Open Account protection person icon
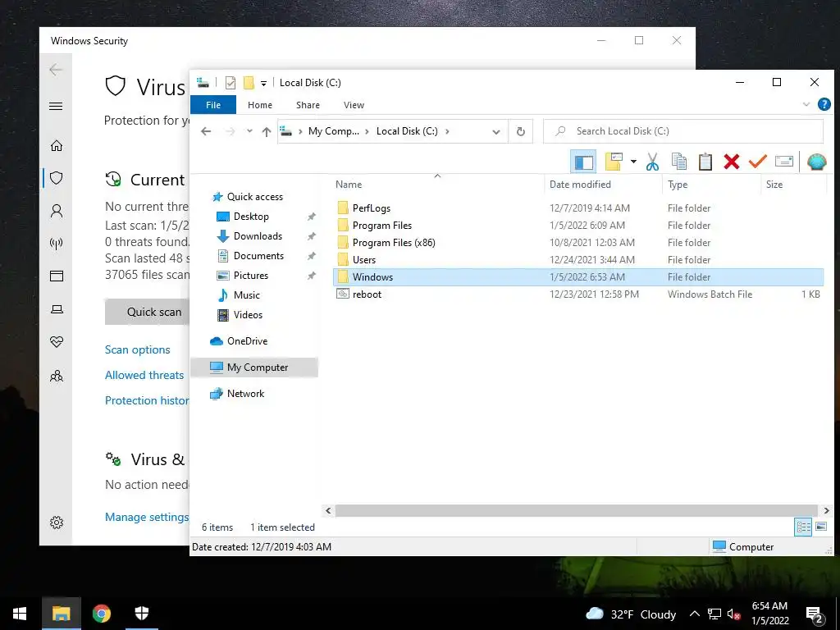This screenshot has width=840, height=630. click(x=57, y=211)
